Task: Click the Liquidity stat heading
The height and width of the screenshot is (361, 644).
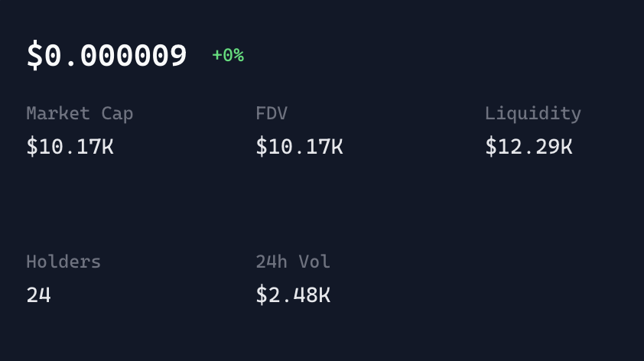Action: pos(532,113)
